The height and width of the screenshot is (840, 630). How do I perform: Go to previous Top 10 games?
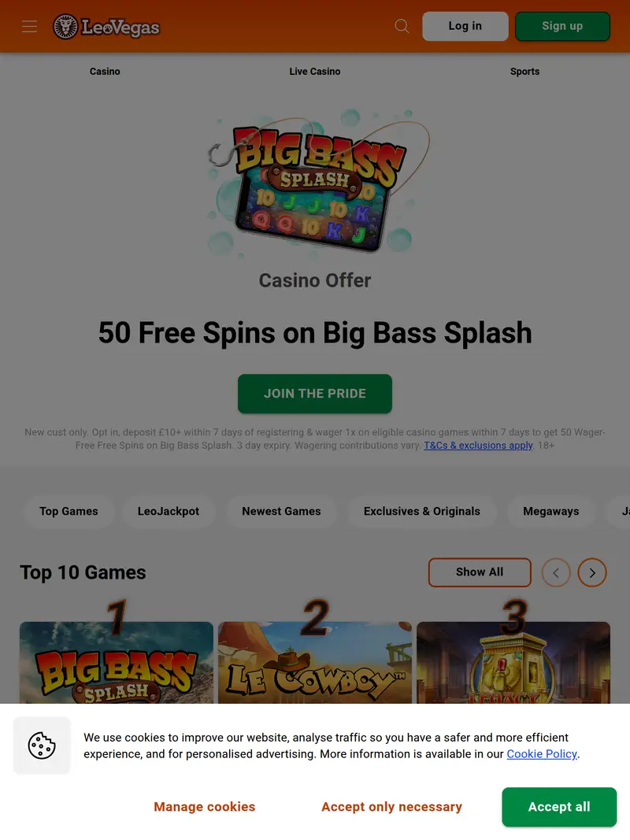point(556,572)
